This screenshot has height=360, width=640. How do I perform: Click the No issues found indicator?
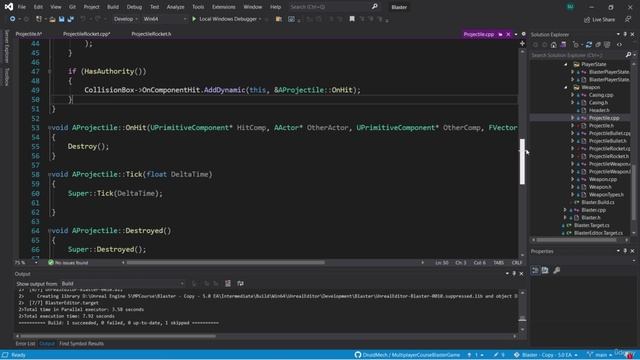(x=68, y=262)
